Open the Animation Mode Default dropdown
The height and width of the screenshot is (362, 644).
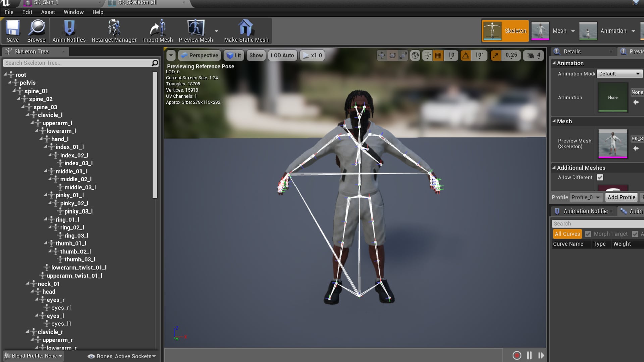click(619, 74)
